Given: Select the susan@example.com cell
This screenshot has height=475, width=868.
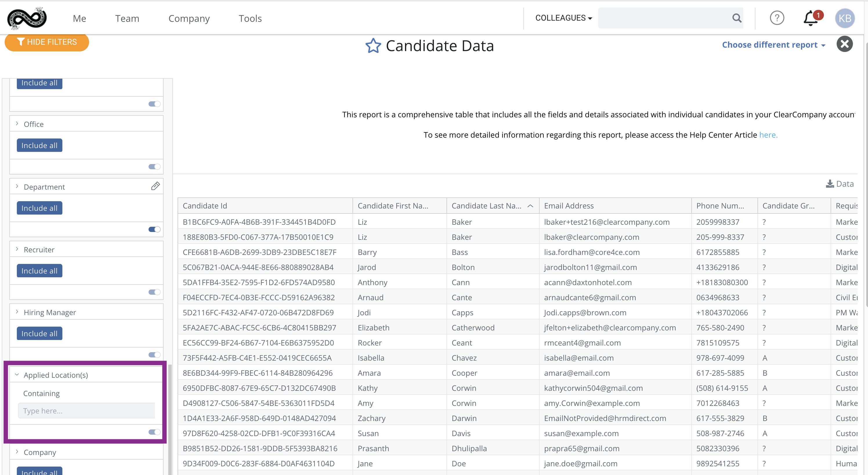Looking at the screenshot, I should (x=615, y=433).
